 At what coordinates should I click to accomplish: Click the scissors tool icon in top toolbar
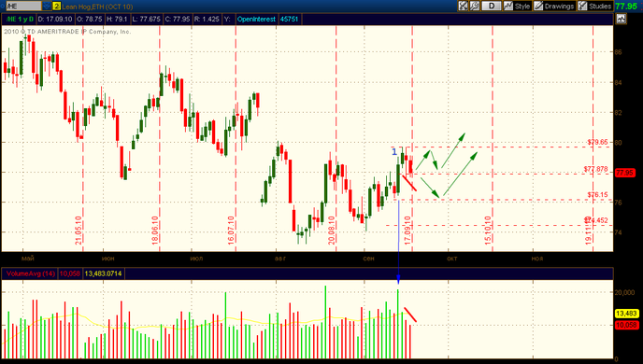[463, 6]
